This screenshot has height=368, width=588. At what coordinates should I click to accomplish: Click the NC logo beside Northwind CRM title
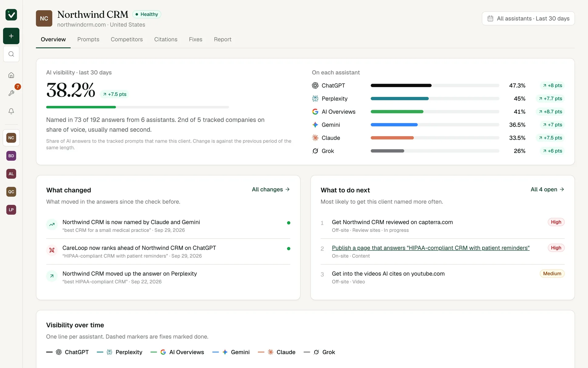tap(44, 18)
